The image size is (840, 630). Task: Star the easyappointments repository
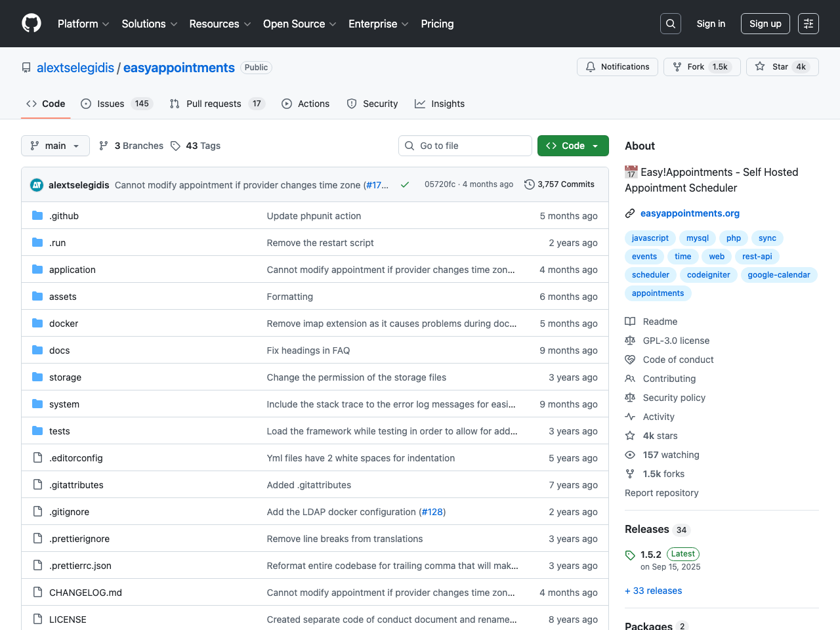(x=782, y=67)
